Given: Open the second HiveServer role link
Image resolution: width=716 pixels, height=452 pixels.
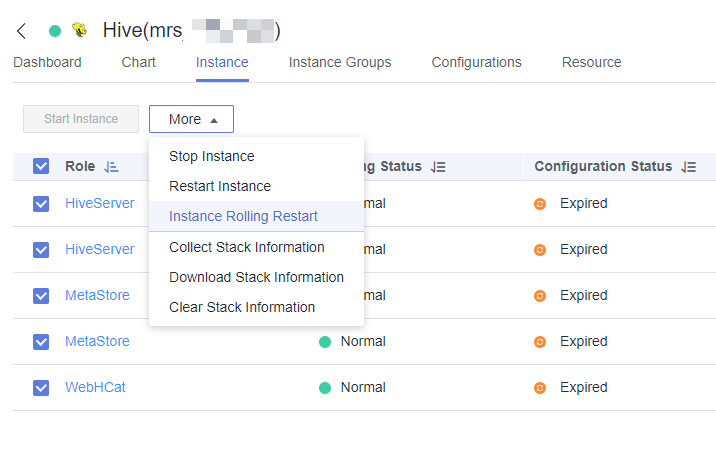Looking at the screenshot, I should coord(100,249).
